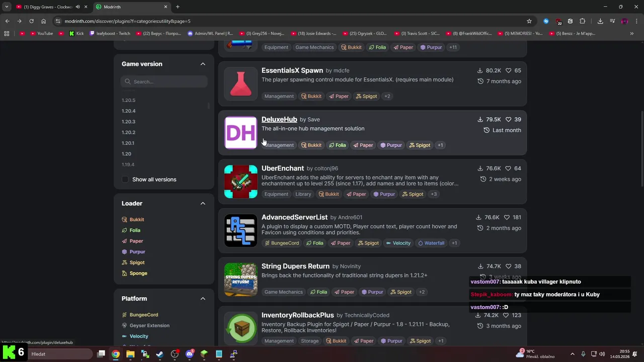
Task: Show more bookmarks with the chevron
Action: 632,34
